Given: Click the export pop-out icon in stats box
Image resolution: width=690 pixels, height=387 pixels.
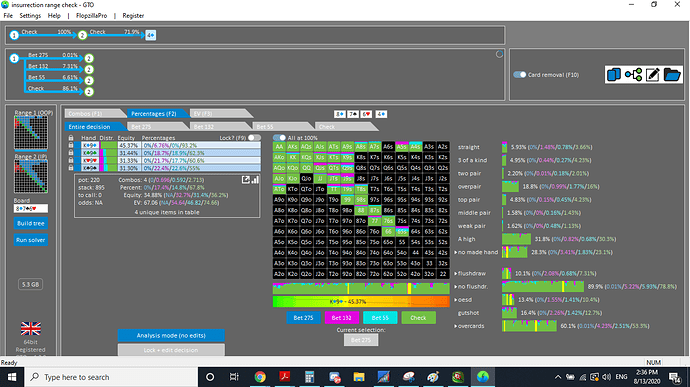Looking at the screenshot, I should tap(246, 180).
